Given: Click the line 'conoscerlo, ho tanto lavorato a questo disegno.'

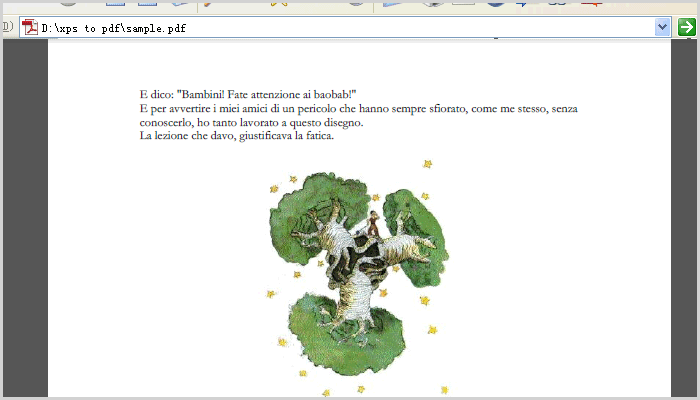Looking at the screenshot, I should tap(251, 122).
